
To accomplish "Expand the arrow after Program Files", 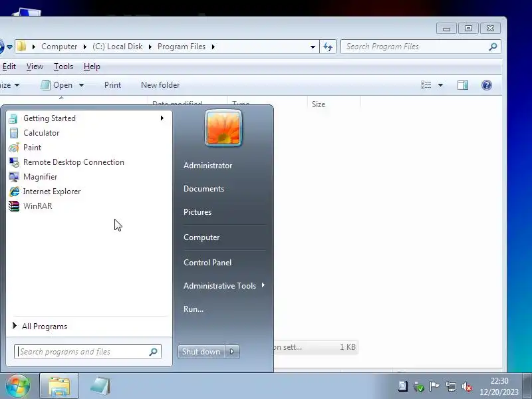I will (x=213, y=47).
